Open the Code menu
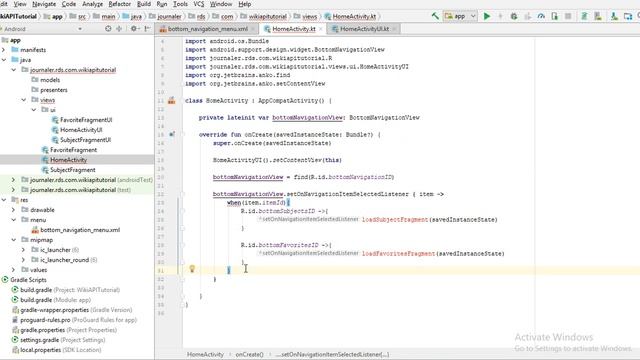The width and height of the screenshot is (640, 360). click(69, 4)
